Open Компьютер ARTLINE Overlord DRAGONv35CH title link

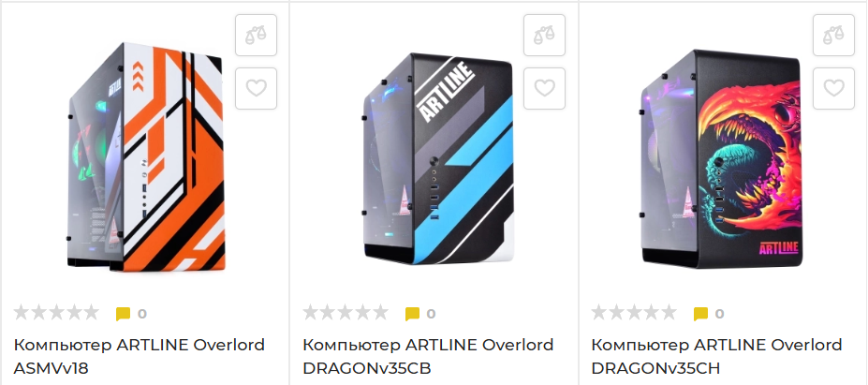click(716, 356)
